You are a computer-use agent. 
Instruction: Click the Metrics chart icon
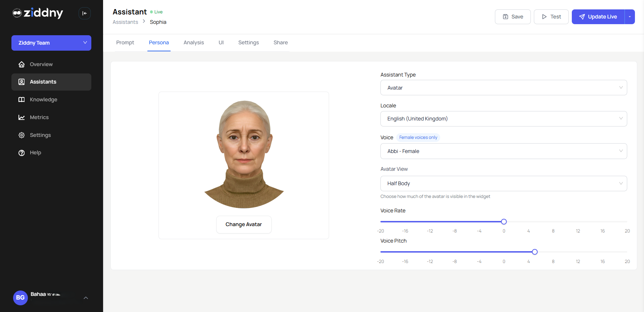coord(21,117)
